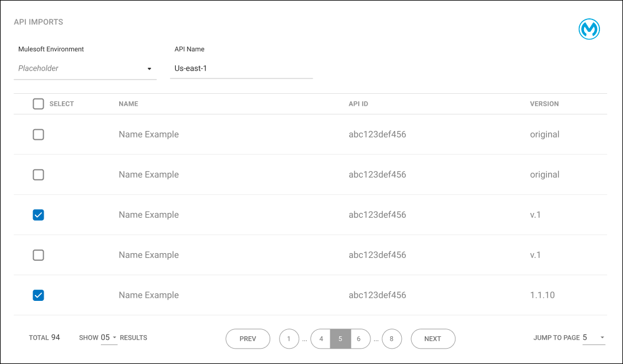The width and height of the screenshot is (623, 364).
Task: Click the PREV pagination button
Action: click(x=248, y=339)
